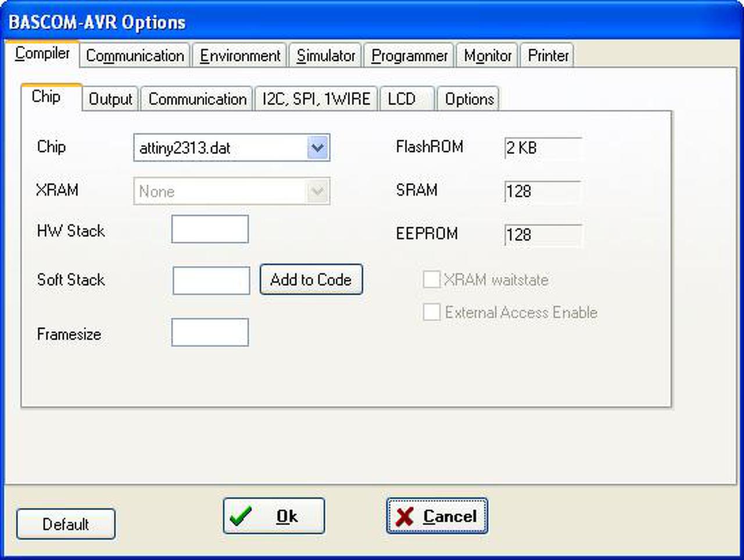Confirm settings with the Ok button
Viewport: 744px width, 560px height.
tap(274, 516)
